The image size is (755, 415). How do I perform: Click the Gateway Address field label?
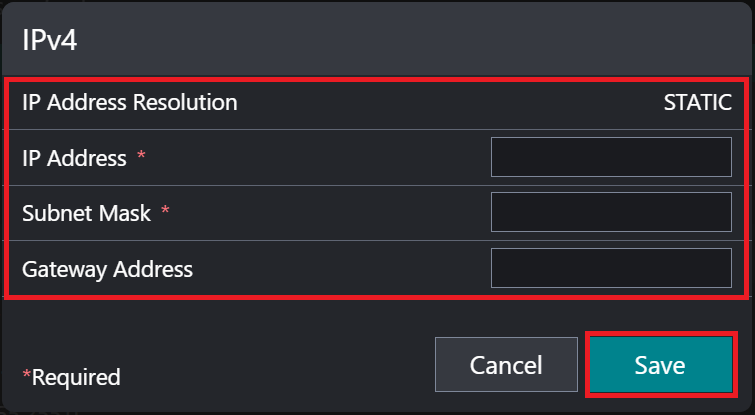point(107,269)
